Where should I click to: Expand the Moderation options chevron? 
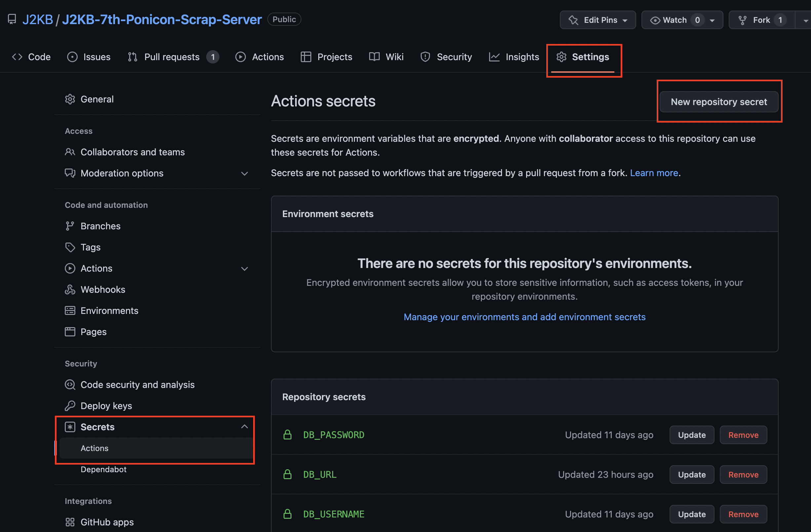click(244, 173)
